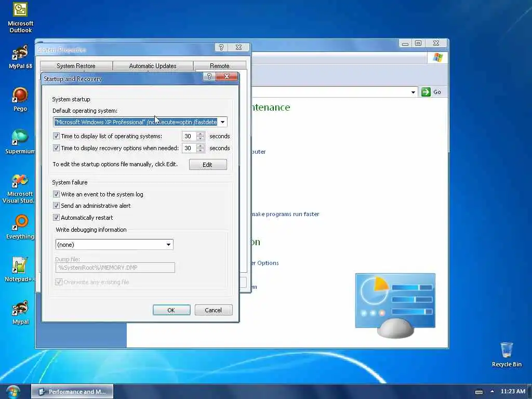Maximize the Performance and Maintenance window
Image resolution: width=532 pixels, height=399 pixels.
tap(418, 43)
